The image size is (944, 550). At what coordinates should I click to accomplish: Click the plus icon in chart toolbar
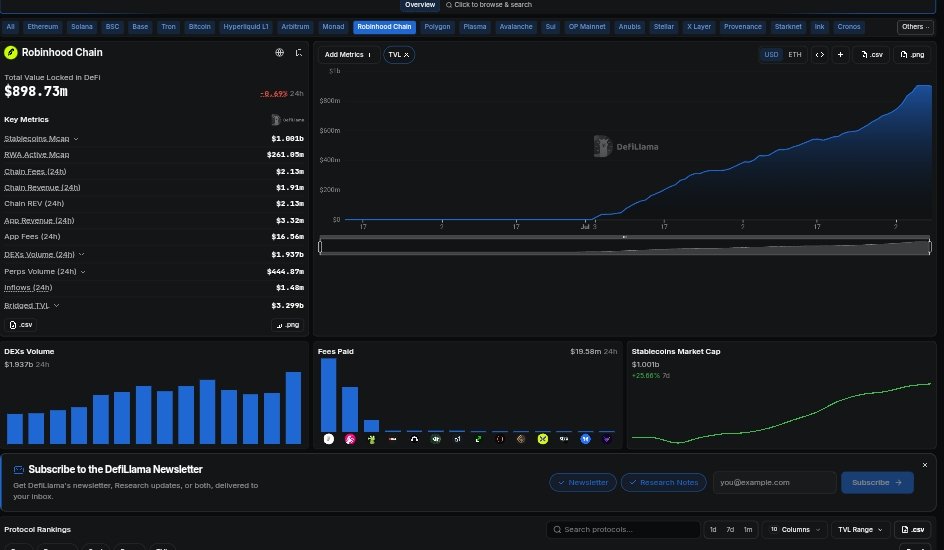(x=840, y=55)
